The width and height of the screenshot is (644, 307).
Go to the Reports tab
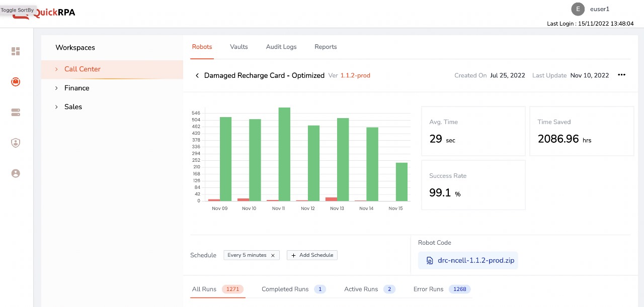click(x=326, y=47)
